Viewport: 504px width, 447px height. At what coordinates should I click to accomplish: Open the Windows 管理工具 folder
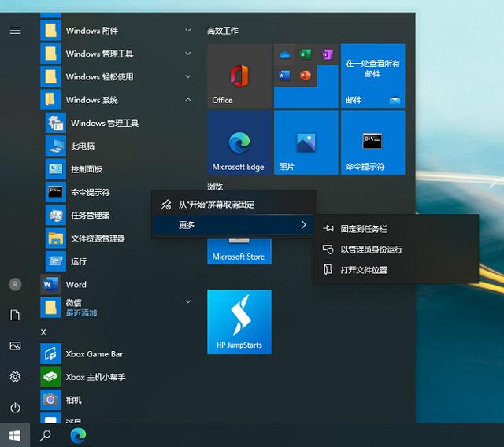pyautogui.click(x=117, y=54)
